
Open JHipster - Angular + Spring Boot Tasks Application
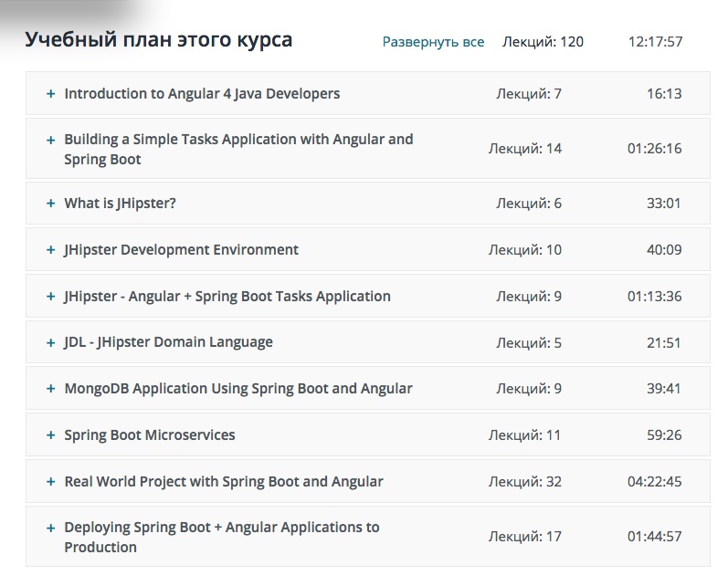(227, 296)
